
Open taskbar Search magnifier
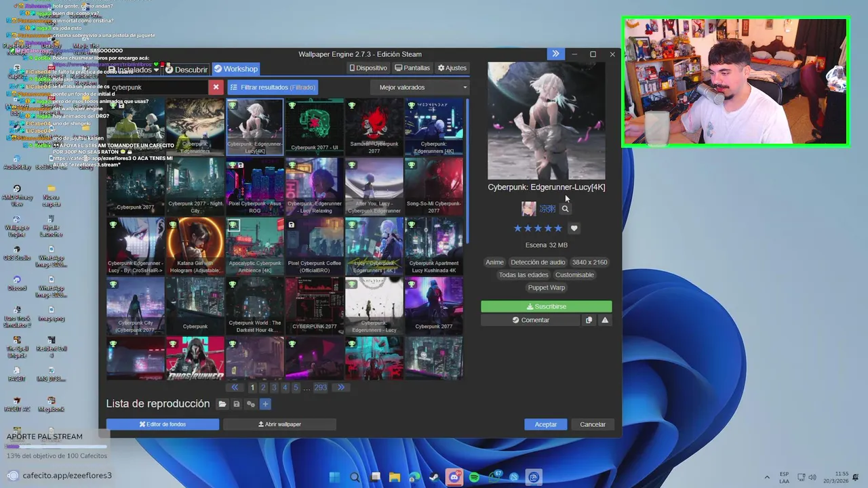(x=355, y=477)
